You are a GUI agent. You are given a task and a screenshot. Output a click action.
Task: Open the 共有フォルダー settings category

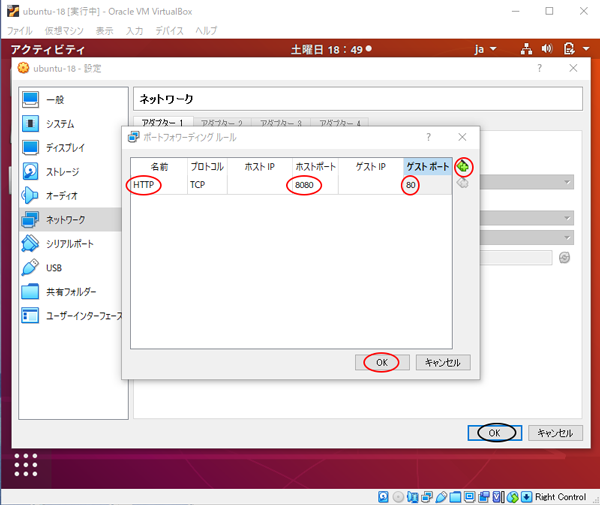pos(70,292)
